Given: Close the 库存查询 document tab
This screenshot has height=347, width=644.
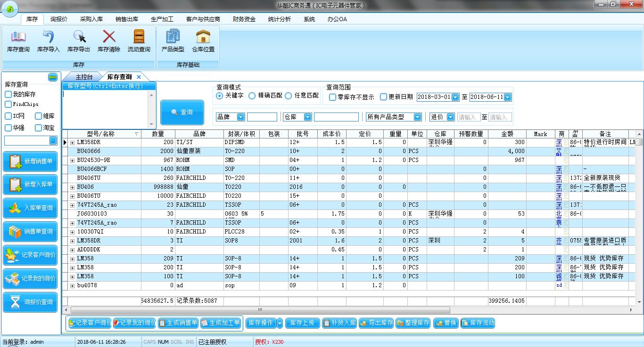Looking at the screenshot, I should click(139, 77).
